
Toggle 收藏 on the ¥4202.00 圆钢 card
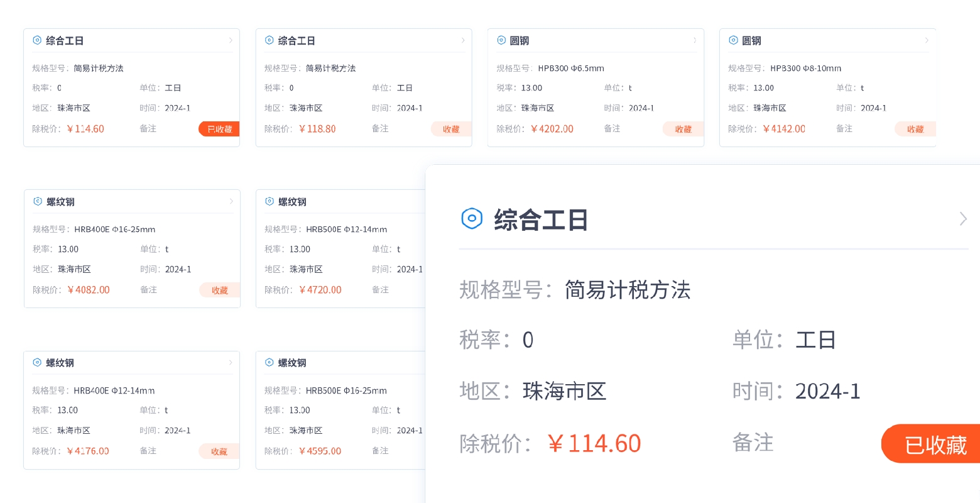pyautogui.click(x=683, y=129)
